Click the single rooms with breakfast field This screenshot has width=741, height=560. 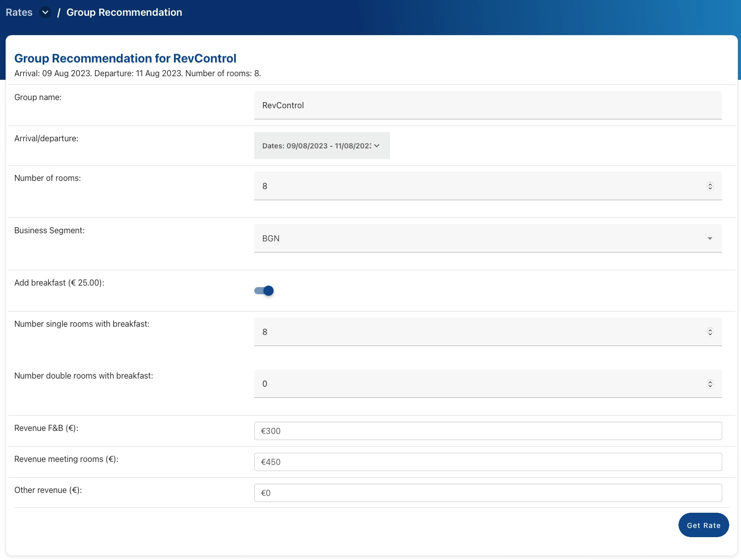[478, 332]
